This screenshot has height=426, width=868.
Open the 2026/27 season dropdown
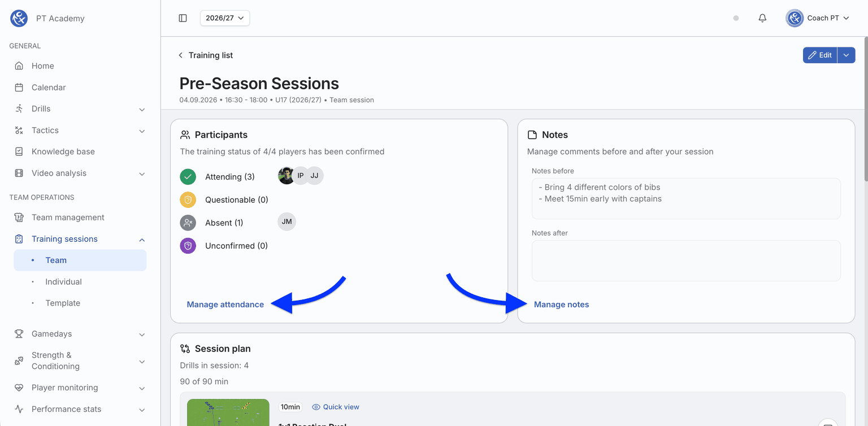coord(225,18)
